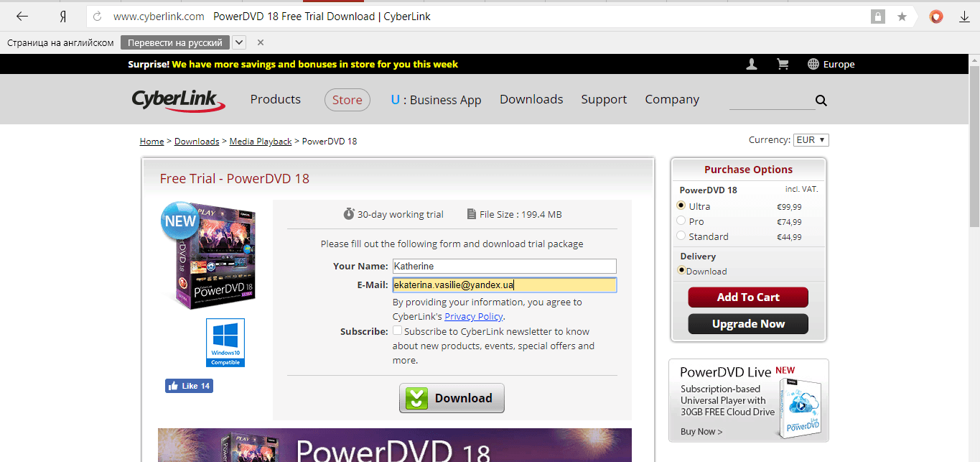980x462 pixels.
Task: Reload the page with the refresh icon
Action: click(x=98, y=17)
